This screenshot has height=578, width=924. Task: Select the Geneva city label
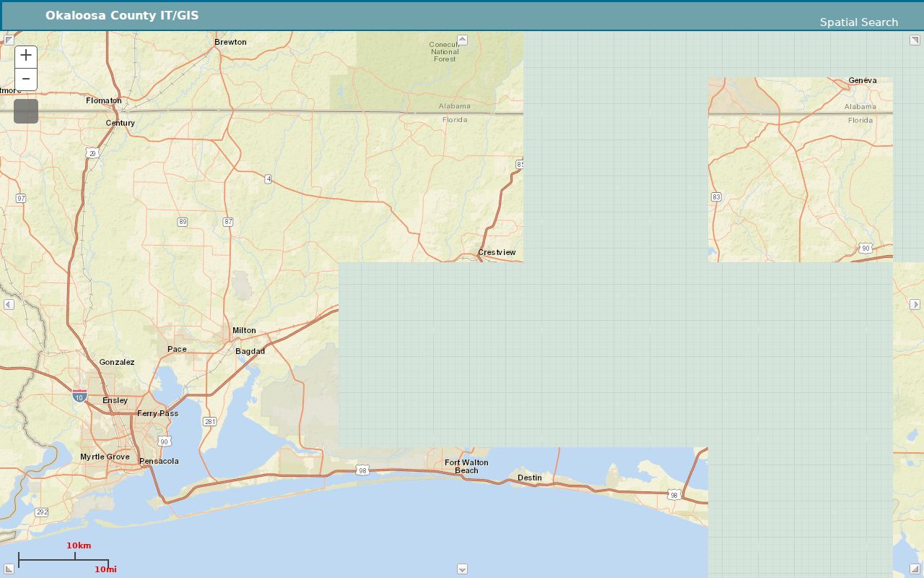[x=863, y=80]
